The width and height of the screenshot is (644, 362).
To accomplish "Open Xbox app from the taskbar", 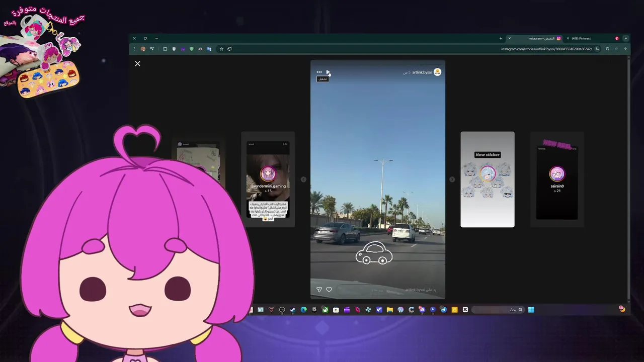I will (325, 310).
